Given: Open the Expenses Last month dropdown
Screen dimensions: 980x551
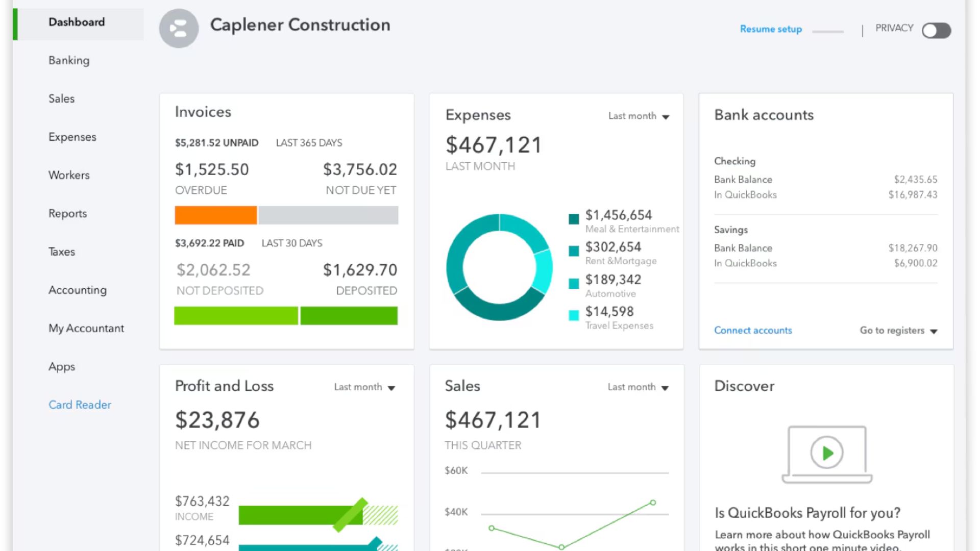Looking at the screenshot, I should (639, 116).
